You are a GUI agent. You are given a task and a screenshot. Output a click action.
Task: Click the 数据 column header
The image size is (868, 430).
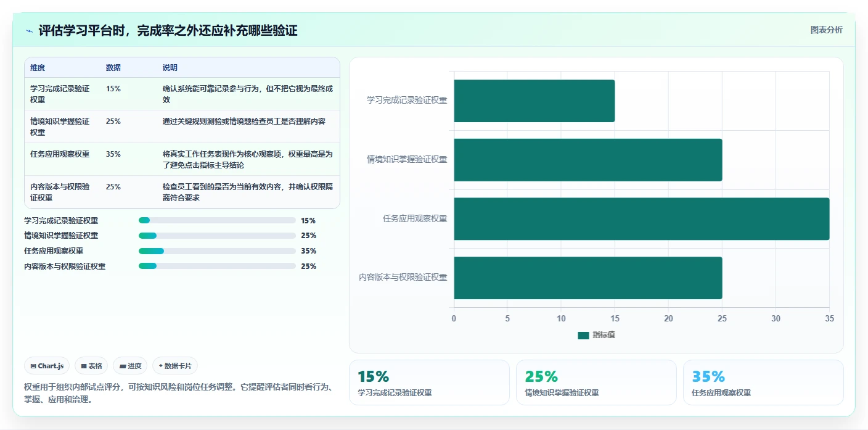pos(113,68)
